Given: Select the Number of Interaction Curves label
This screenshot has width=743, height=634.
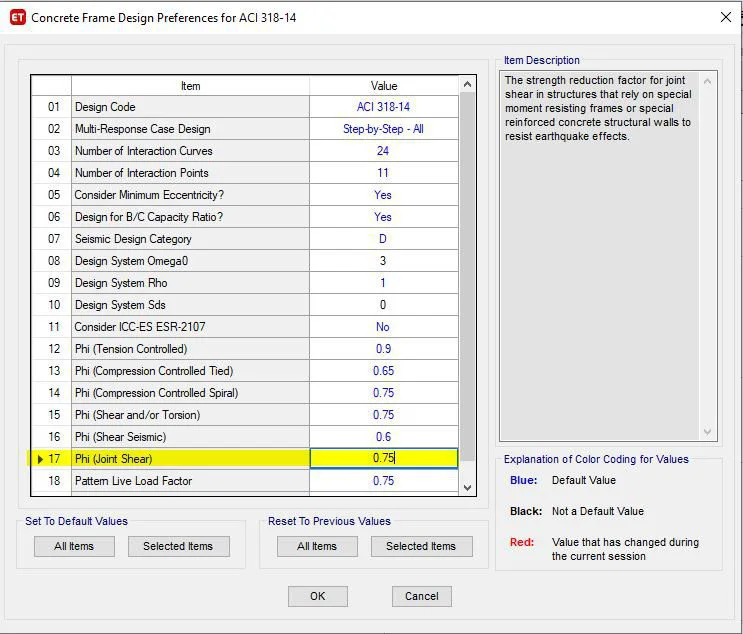Looking at the screenshot, I should click(x=144, y=151).
